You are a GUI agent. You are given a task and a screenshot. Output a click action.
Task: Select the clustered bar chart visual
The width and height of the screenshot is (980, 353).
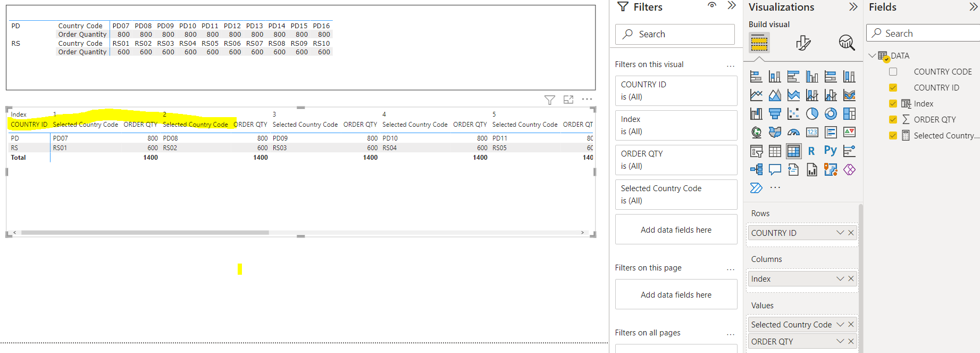point(793,77)
